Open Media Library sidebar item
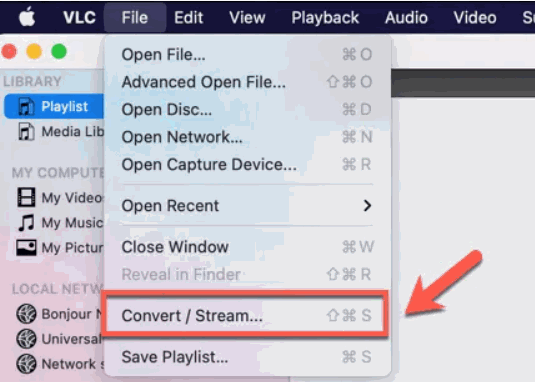This screenshot has width=535, height=382. 54,132
